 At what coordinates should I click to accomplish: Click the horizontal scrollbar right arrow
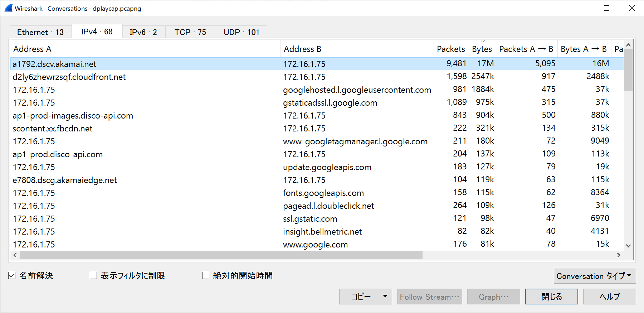(619, 255)
